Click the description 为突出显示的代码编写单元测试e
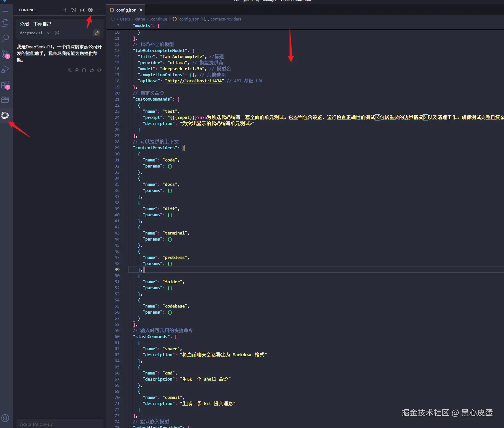Image resolution: width=504 pixels, height=428 pixels. pos(217,124)
